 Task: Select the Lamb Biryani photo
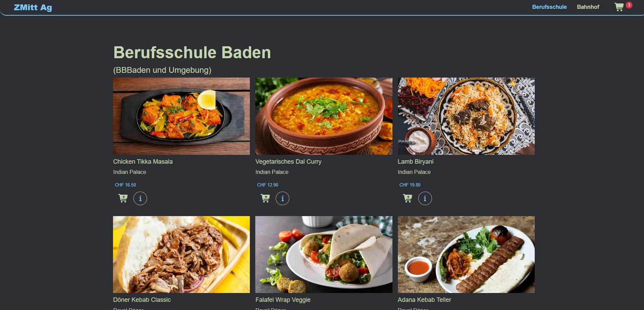click(466, 116)
